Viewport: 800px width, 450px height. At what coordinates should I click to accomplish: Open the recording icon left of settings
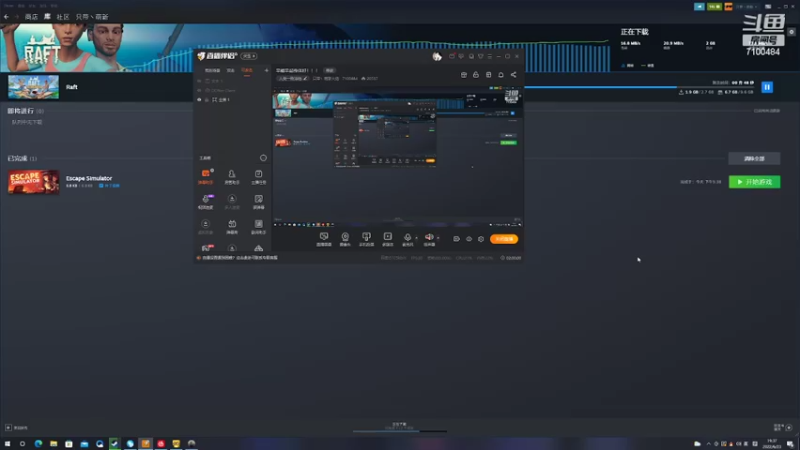click(456, 239)
